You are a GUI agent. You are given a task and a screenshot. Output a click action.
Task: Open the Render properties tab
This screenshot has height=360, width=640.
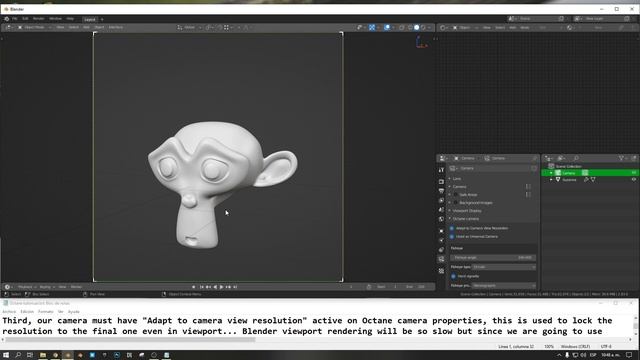click(441, 181)
